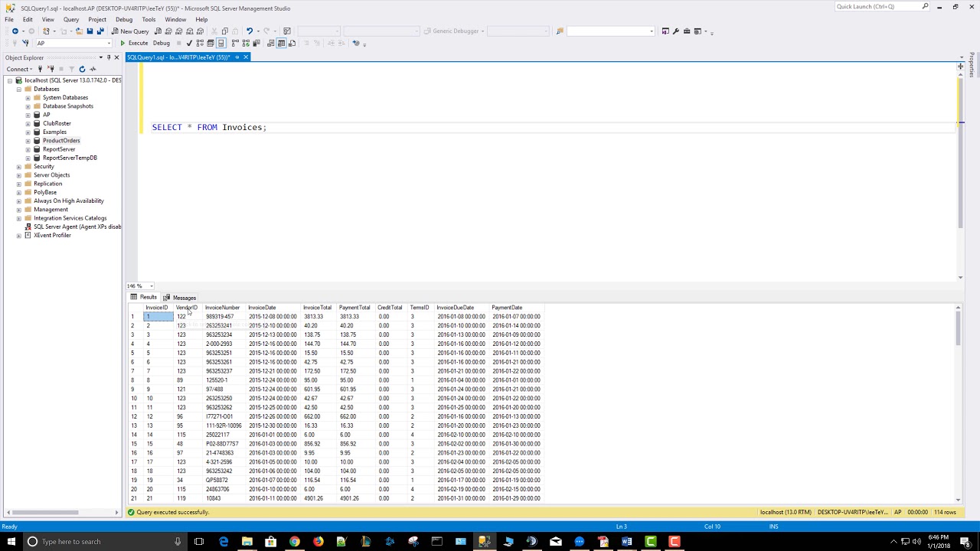Select the Management folder in tree
Image resolution: width=980 pixels, height=551 pixels.
click(51, 210)
